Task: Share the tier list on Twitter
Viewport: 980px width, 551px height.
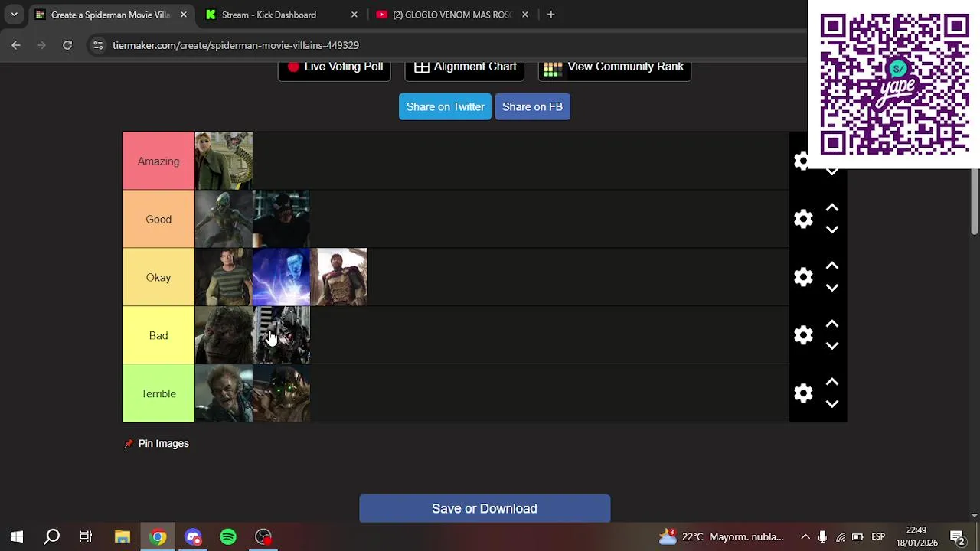Action: (x=445, y=106)
